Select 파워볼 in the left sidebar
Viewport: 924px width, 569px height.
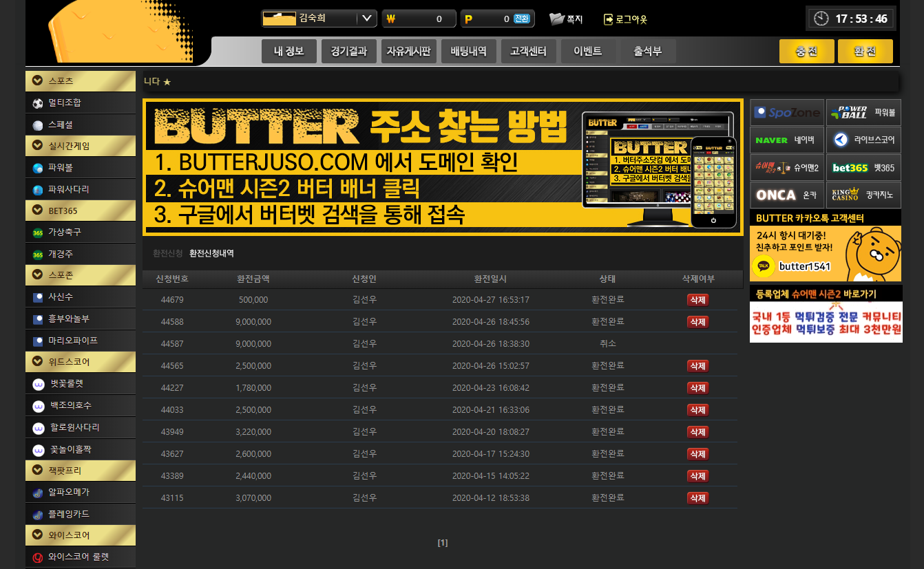coord(38,168)
